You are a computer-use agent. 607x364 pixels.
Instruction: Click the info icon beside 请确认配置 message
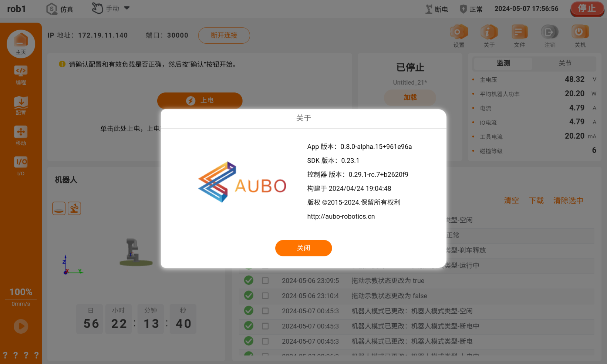(62, 64)
